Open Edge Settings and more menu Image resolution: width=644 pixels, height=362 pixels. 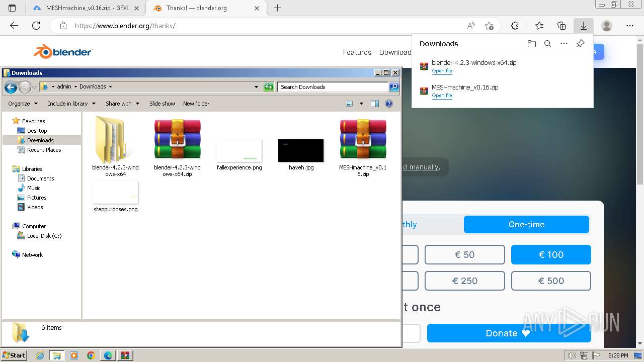630,26
